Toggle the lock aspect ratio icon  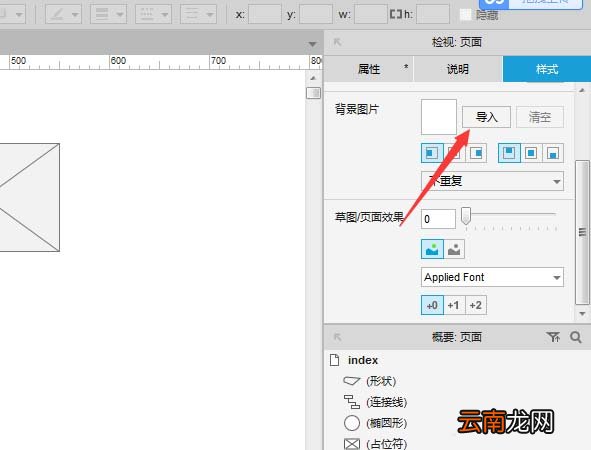396,14
